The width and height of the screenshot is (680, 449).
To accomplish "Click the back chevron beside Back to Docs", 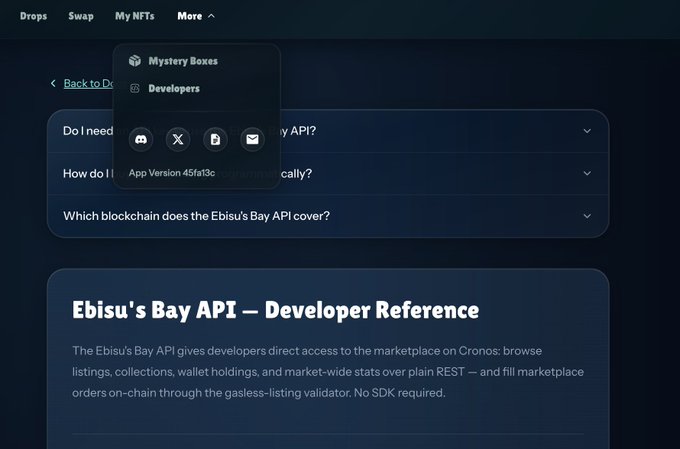I will tap(53, 83).
